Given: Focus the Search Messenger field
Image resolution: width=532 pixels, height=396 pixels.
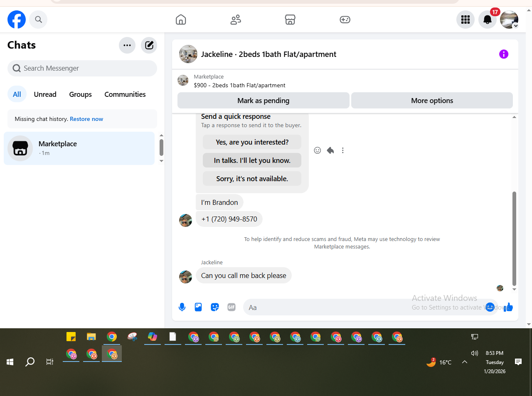Looking at the screenshot, I should pos(82,68).
